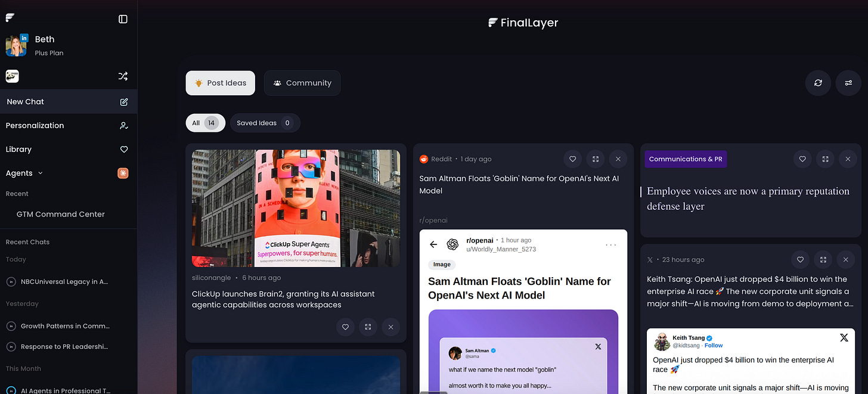The width and height of the screenshot is (868, 394).
Task: Click LinkedIn icon beside Response to PR chat
Action: [11, 347]
